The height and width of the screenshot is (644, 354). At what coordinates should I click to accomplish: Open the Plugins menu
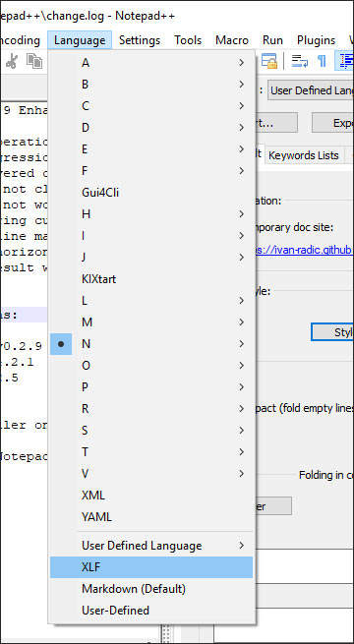coord(317,40)
